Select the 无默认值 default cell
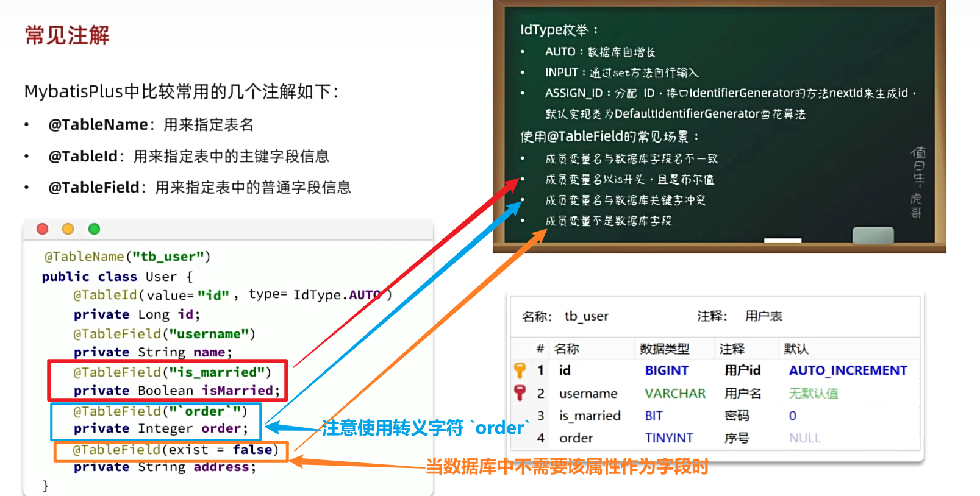This screenshot has width=980, height=496. tap(814, 394)
